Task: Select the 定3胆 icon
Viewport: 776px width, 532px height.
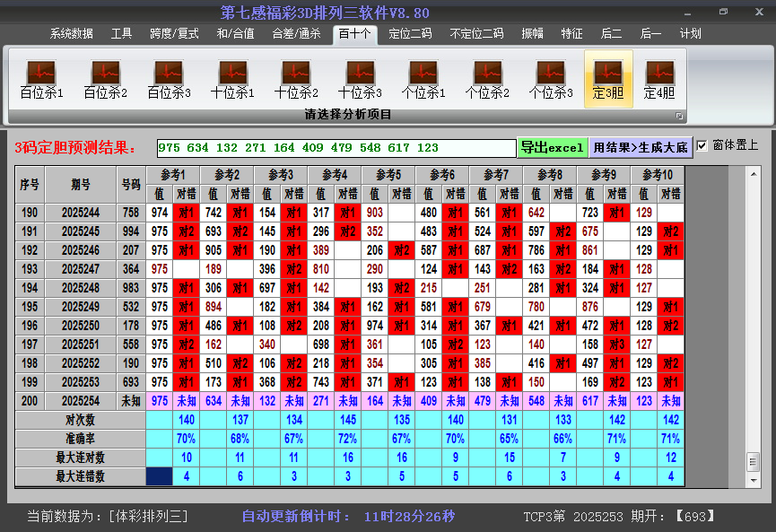Action: [x=608, y=79]
